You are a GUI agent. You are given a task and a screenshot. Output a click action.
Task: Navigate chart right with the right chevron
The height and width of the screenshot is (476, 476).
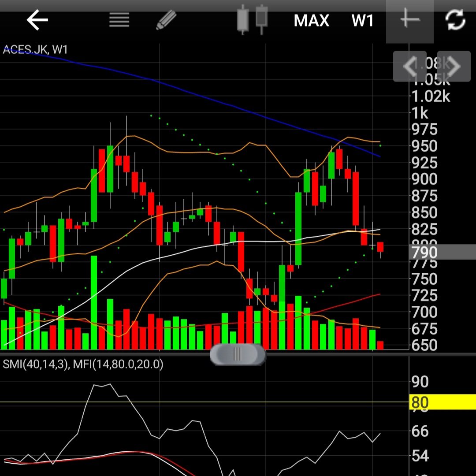click(454, 66)
